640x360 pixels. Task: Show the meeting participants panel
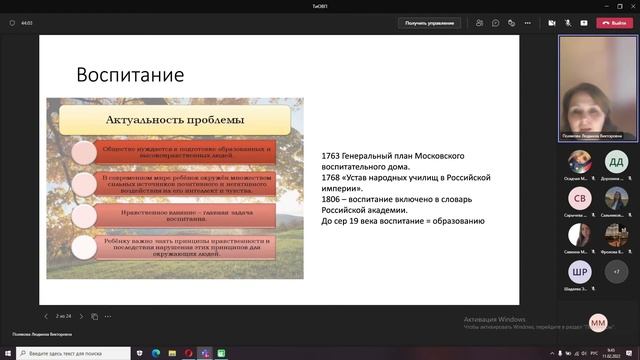pos(479,23)
